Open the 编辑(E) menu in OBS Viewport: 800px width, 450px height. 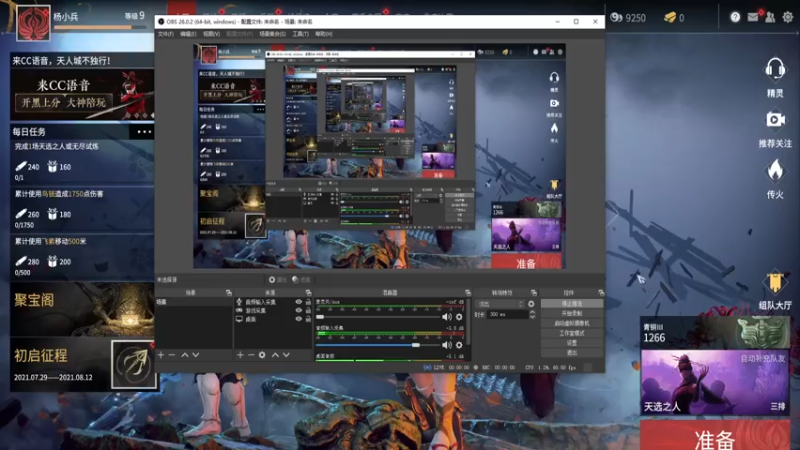[x=188, y=34]
